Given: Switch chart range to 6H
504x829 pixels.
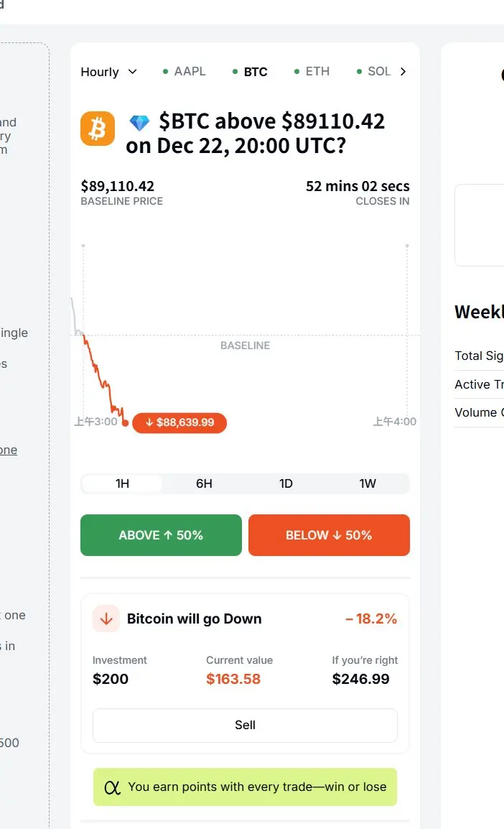Looking at the screenshot, I should click(x=204, y=483).
